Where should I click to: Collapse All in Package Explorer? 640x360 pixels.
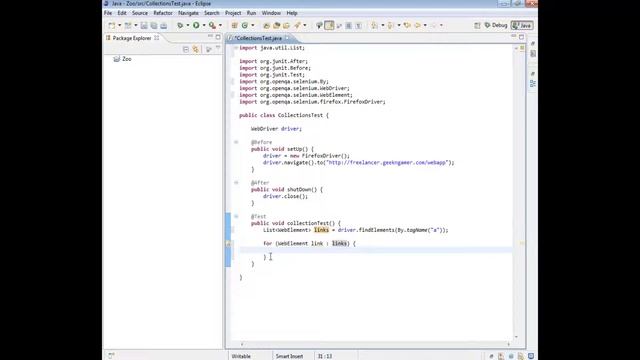186,49
